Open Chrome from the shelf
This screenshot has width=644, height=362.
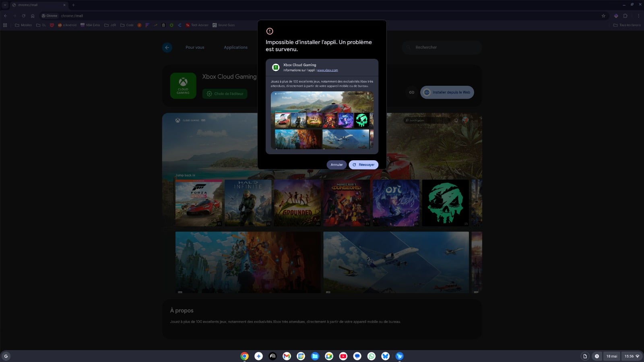coord(244,356)
